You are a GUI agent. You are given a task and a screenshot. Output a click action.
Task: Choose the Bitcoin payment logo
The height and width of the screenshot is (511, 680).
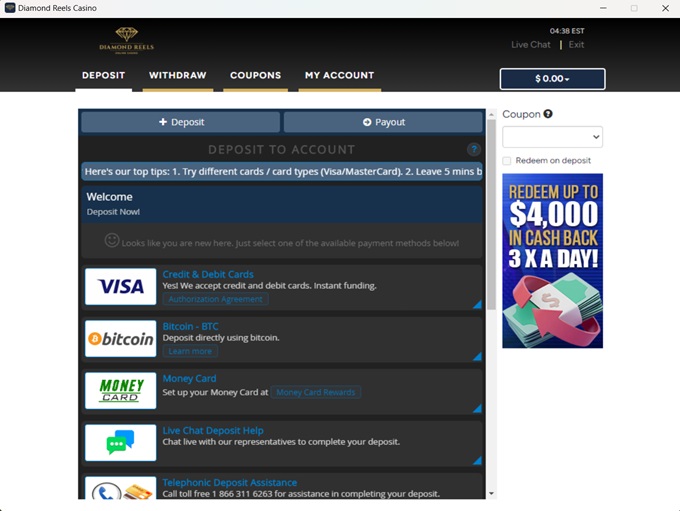pos(121,339)
